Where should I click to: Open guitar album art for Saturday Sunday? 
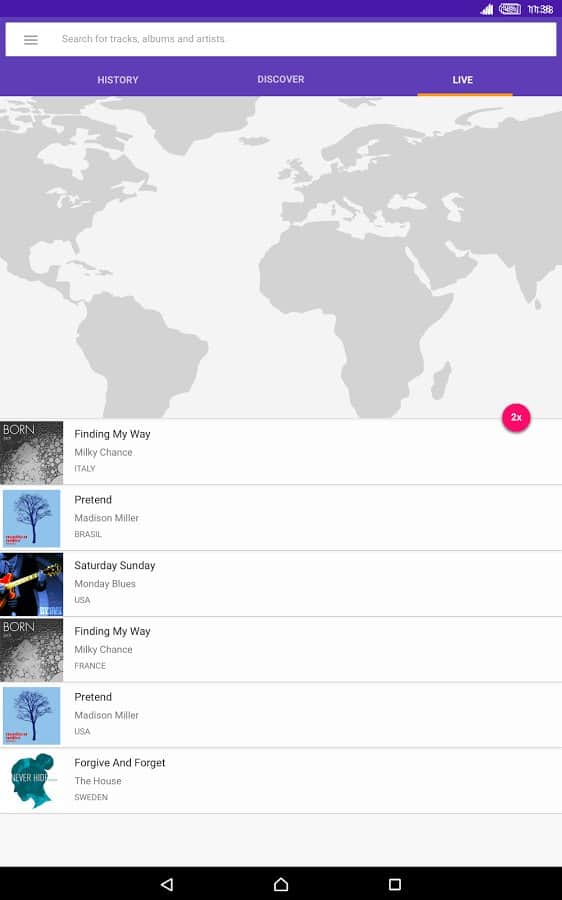tap(32, 584)
